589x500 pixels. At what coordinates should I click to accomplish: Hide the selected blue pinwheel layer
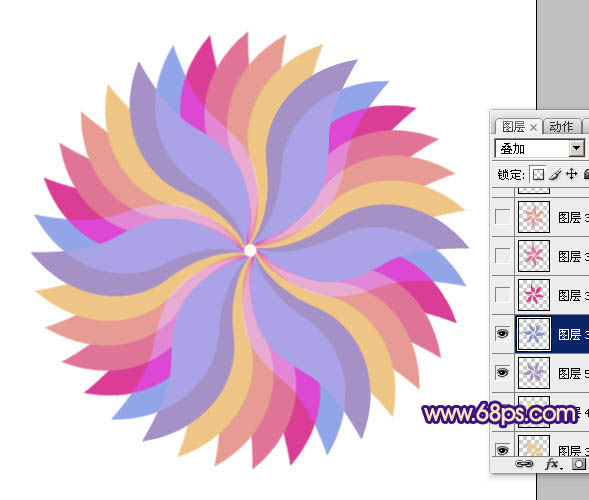click(x=503, y=334)
